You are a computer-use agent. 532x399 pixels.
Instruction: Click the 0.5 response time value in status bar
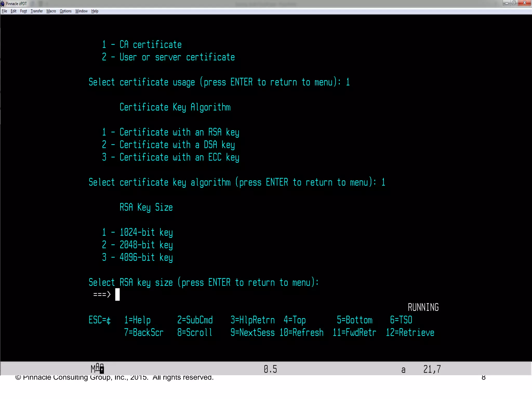270,369
